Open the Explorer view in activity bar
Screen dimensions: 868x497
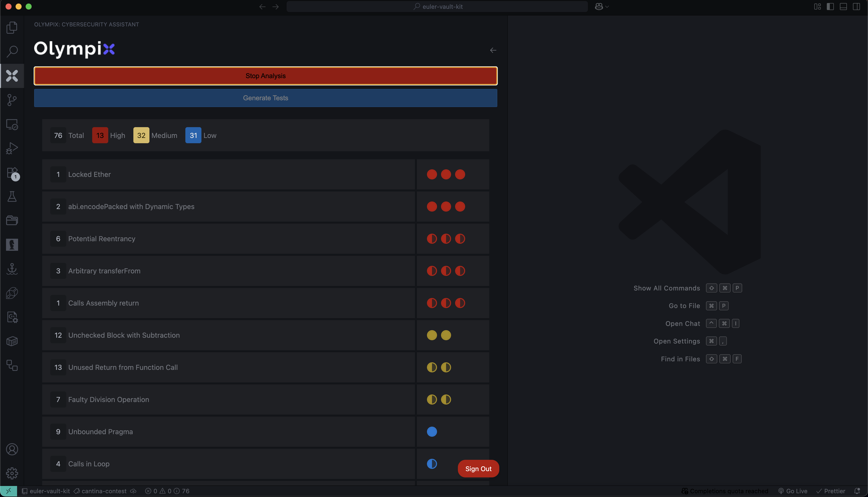coord(12,28)
